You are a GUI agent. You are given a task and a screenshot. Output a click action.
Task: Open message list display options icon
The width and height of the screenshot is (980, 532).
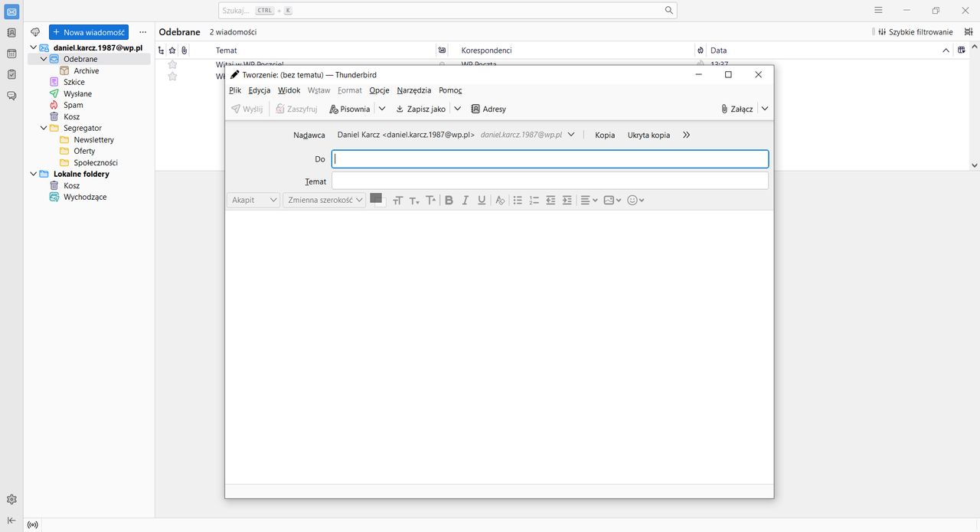(x=969, y=32)
